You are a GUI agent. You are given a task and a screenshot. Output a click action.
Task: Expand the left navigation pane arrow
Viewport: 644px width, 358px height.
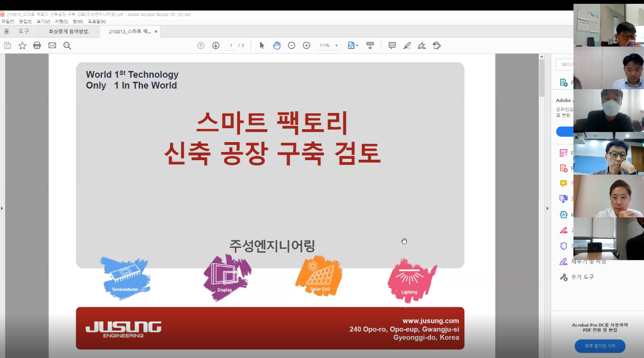(x=2, y=208)
